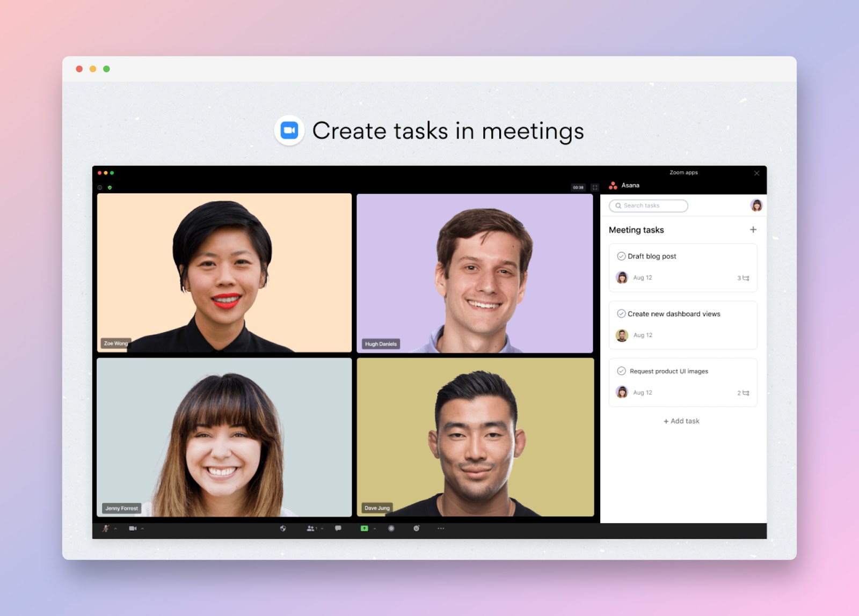Create a new task with the Meeting tasks plus
The image size is (859, 616).
[x=753, y=229]
